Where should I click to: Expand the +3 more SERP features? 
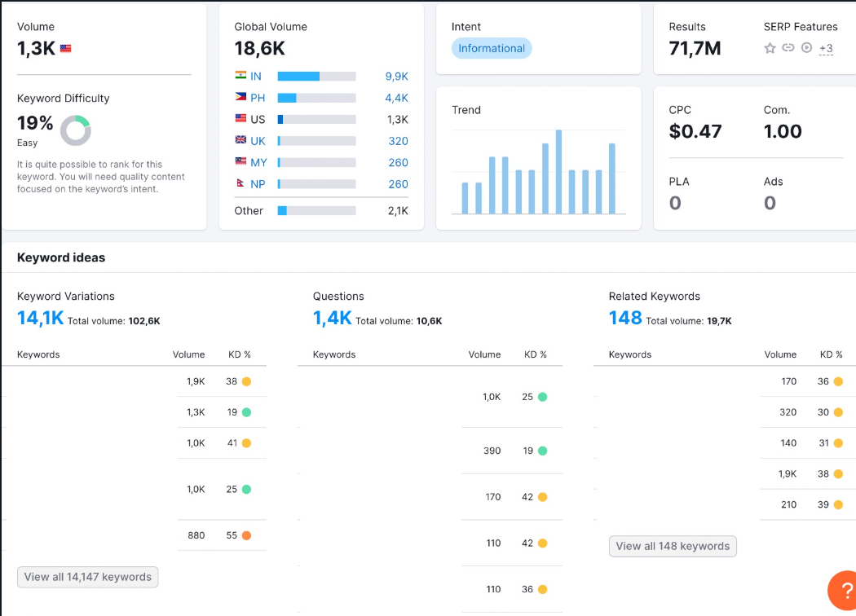click(826, 49)
